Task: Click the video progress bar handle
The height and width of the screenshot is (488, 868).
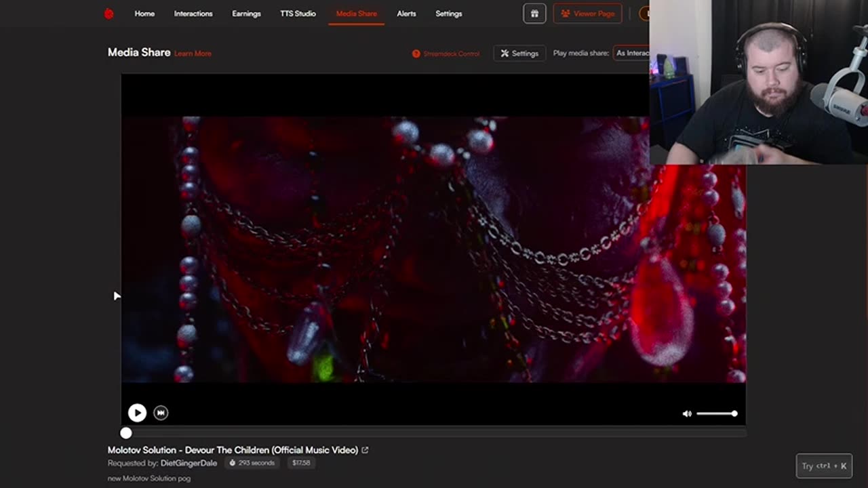Action: (126, 433)
